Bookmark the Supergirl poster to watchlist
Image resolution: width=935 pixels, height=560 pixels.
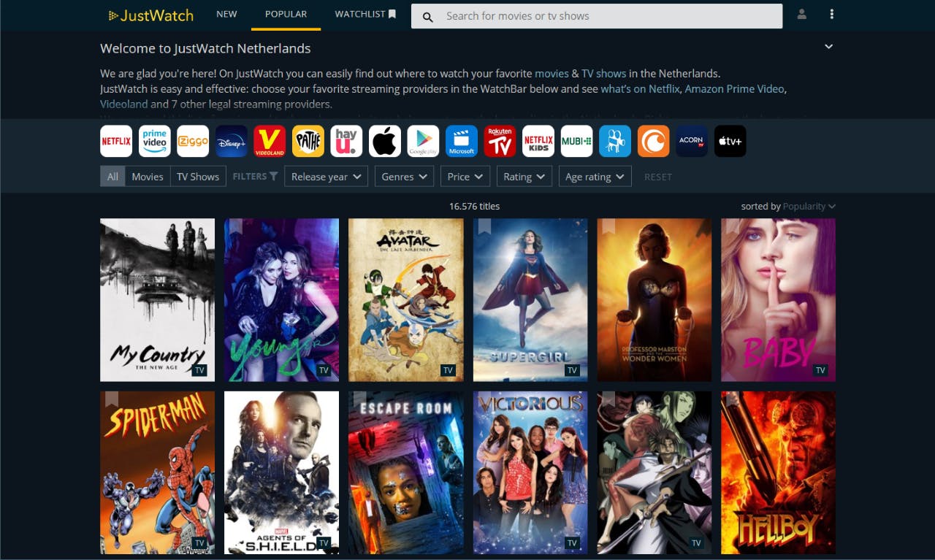[484, 226]
